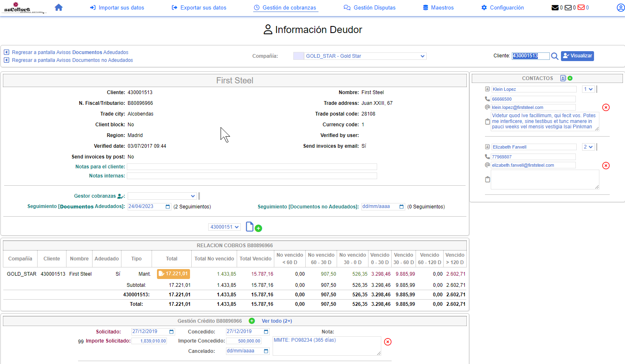Open Gestión de cobranzas menu
The width and height of the screenshot is (625, 364).
click(x=285, y=7)
